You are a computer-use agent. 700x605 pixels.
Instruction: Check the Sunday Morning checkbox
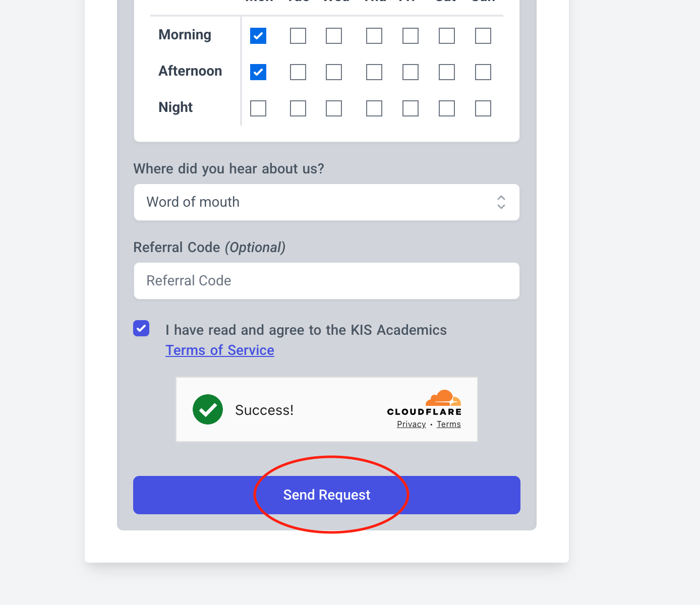(x=483, y=36)
